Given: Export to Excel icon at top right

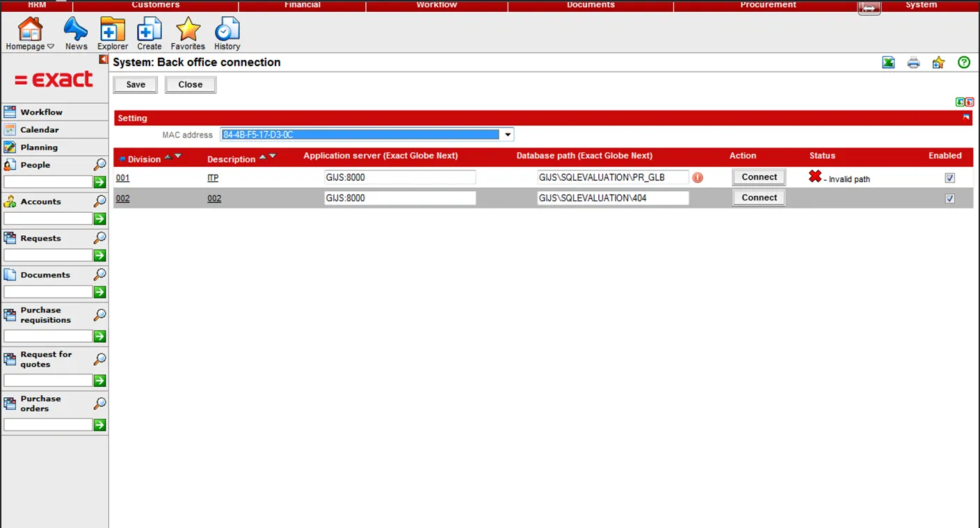Looking at the screenshot, I should 888,63.
